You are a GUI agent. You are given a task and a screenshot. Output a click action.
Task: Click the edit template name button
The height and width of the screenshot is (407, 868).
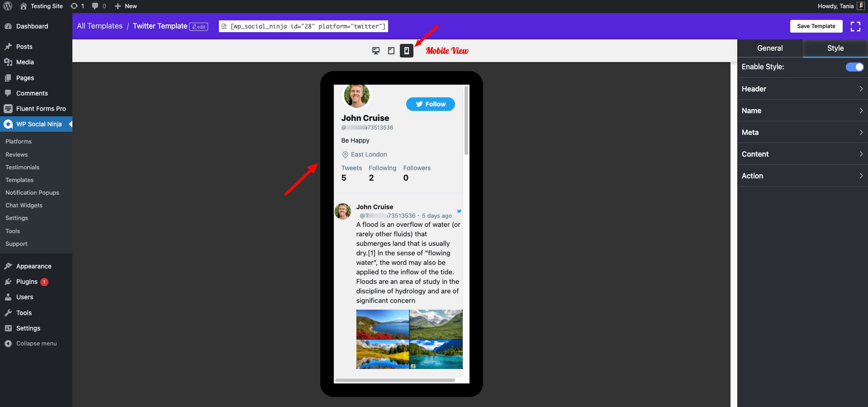199,27
